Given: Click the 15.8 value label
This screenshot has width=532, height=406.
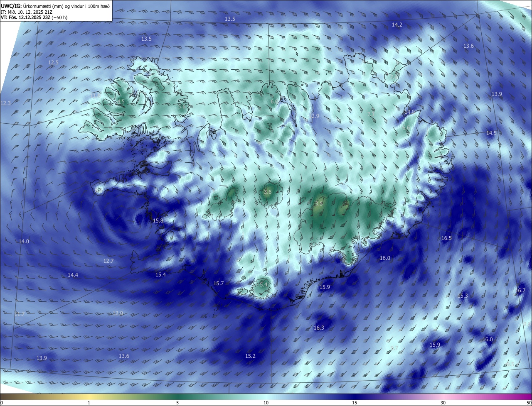Looking at the screenshot, I should [x=158, y=221].
